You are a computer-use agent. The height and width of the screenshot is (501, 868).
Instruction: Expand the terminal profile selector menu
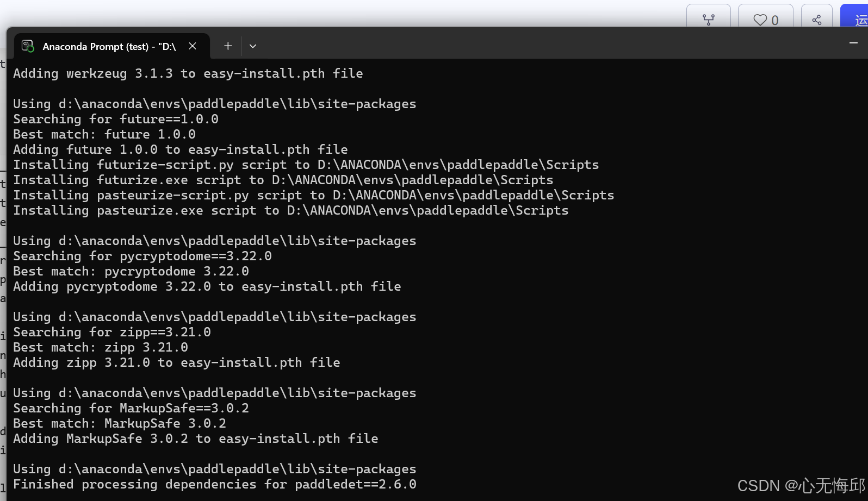tap(252, 46)
